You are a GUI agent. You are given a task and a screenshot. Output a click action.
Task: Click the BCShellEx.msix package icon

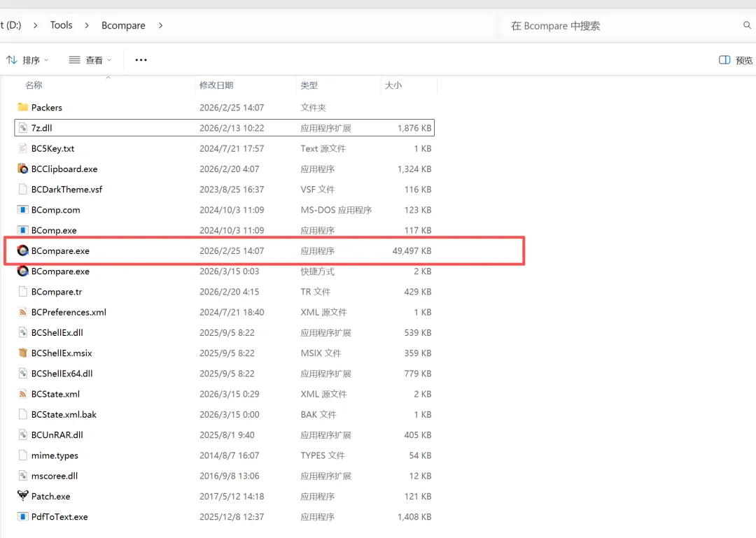tap(22, 353)
